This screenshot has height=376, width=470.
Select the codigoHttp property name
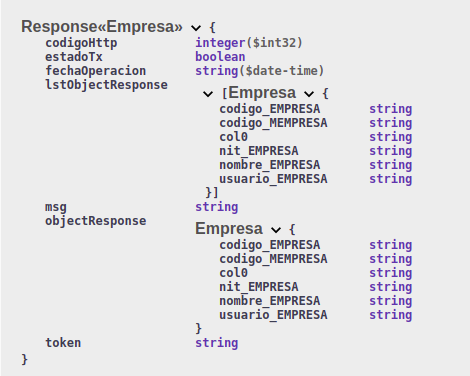[81, 43]
